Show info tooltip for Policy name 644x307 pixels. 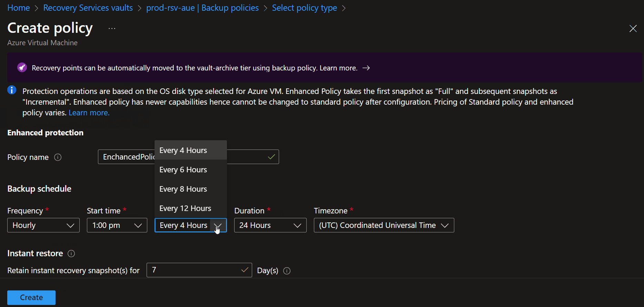[58, 157]
